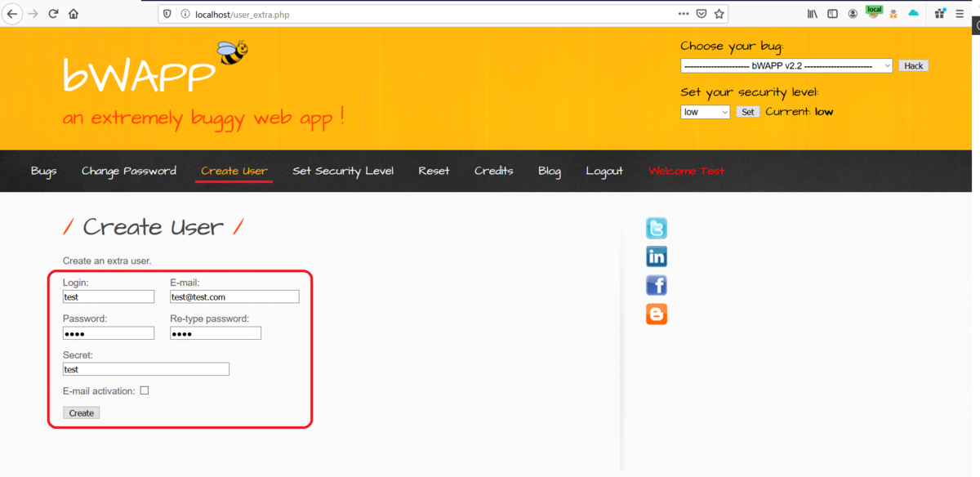The height and width of the screenshot is (477, 980).
Task: Click the Password input field
Action: [x=109, y=333]
